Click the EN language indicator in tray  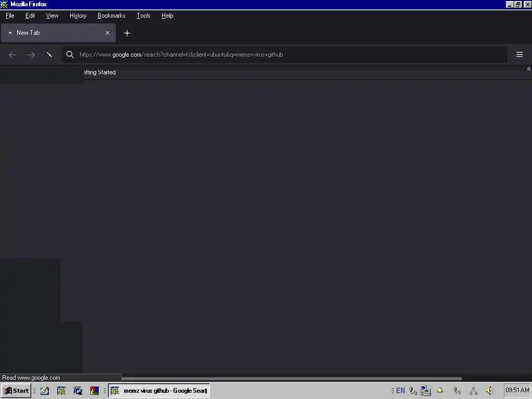401,391
